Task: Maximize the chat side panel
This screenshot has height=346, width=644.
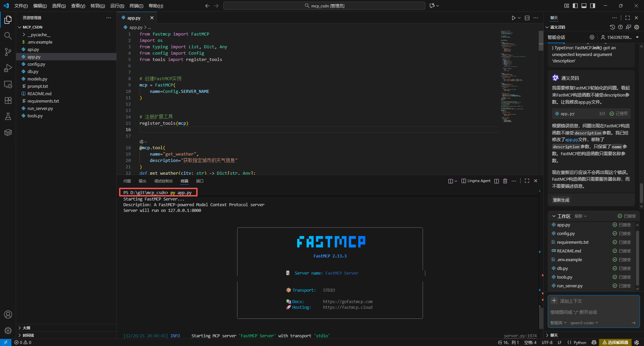Action: point(628,18)
